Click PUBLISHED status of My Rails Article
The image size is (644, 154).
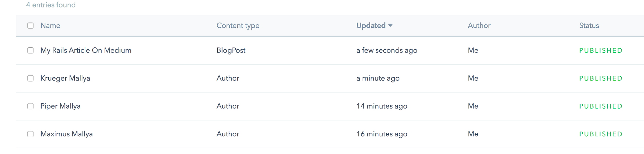click(x=601, y=51)
